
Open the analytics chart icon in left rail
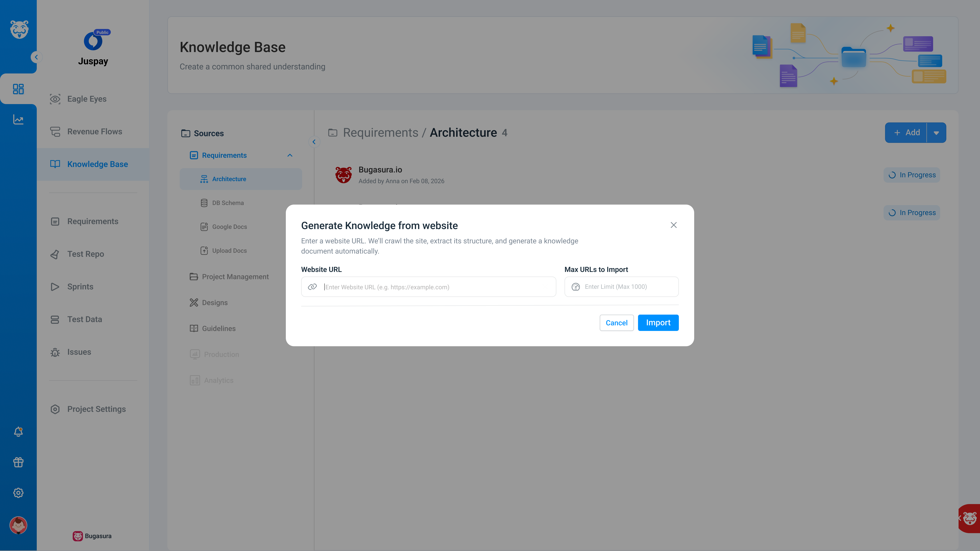pos(18,119)
